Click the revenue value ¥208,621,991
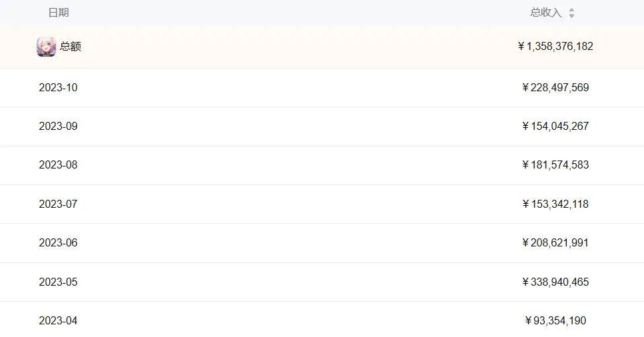 pyautogui.click(x=555, y=242)
